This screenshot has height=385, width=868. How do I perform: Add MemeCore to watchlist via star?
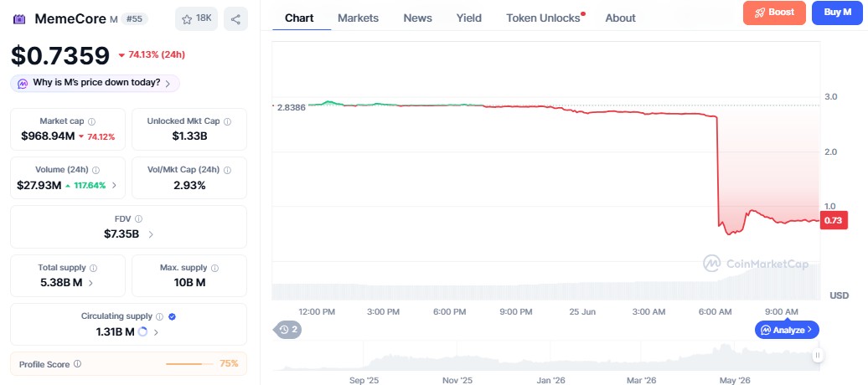(x=197, y=18)
